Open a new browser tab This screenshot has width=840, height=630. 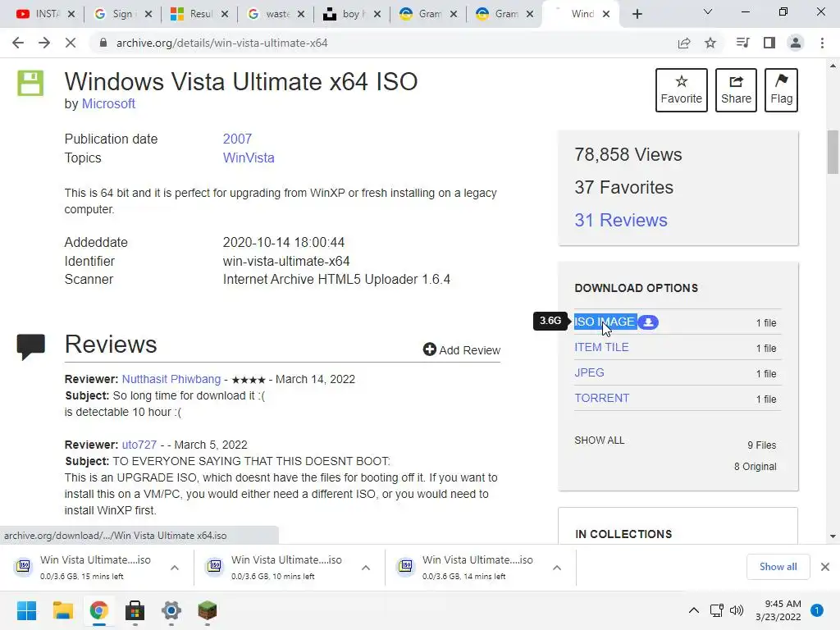(x=637, y=14)
